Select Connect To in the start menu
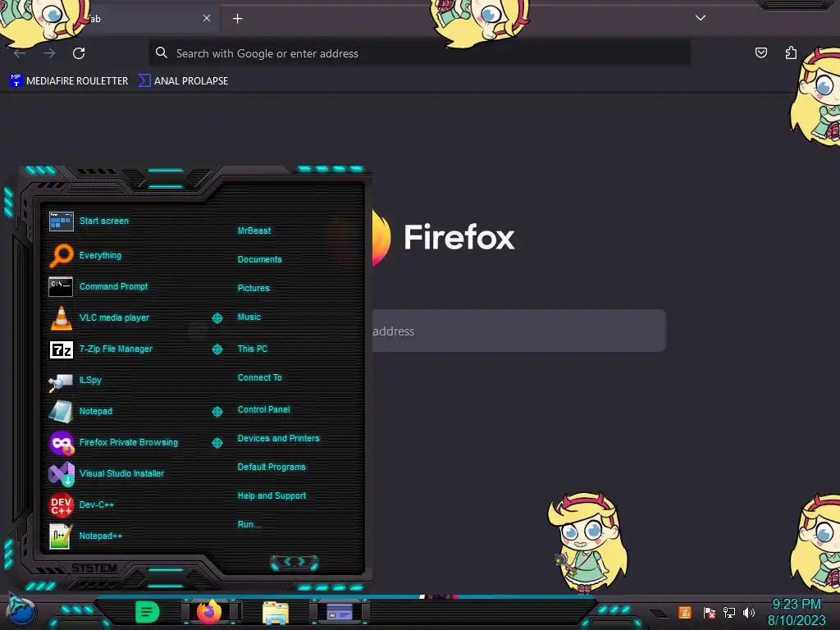The width and height of the screenshot is (840, 630). 259,377
